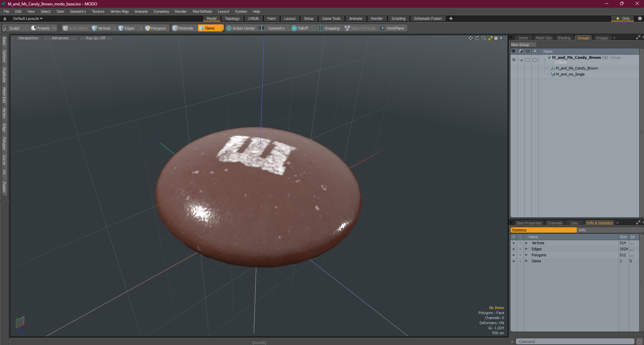
Task: Expand the Polygons statistics row
Action: point(526,255)
